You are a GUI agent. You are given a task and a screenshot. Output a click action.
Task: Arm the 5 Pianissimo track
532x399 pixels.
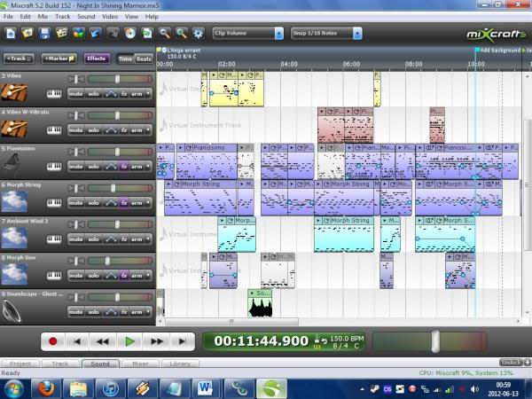[137, 167]
